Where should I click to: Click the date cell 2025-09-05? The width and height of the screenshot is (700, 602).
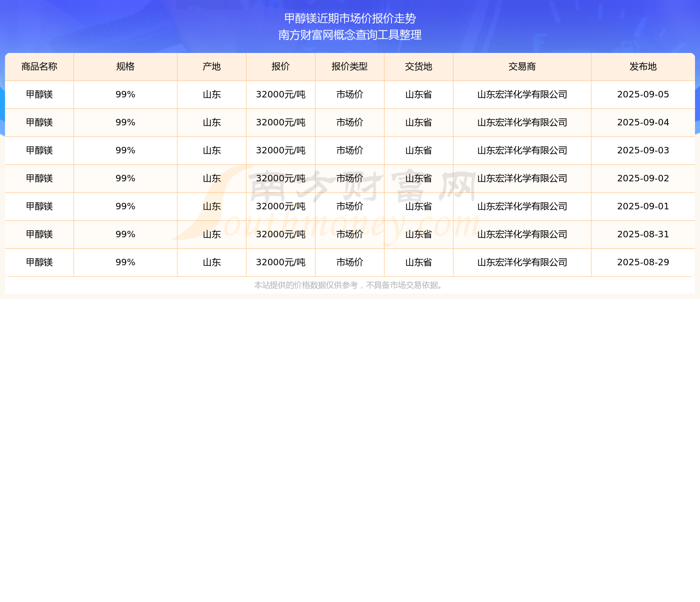point(643,95)
